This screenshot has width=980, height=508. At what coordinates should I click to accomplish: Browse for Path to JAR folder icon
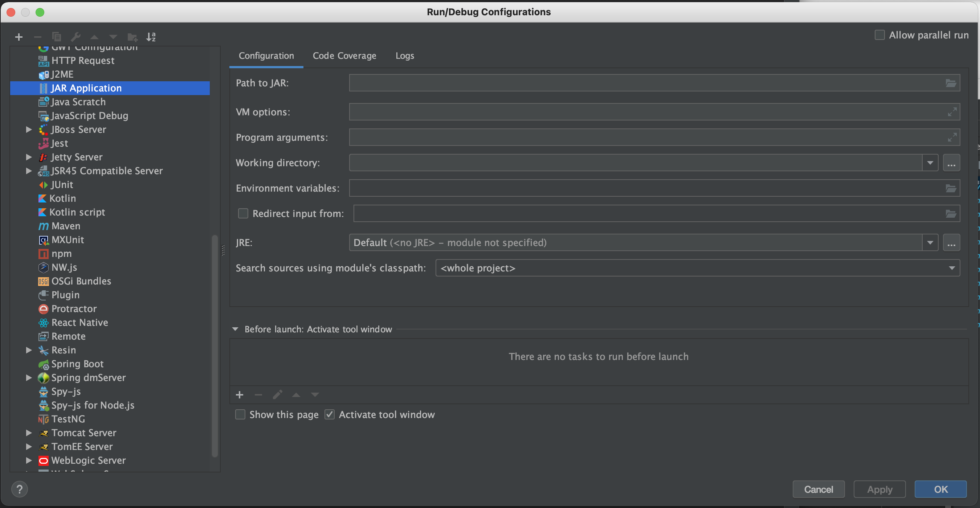tap(950, 83)
